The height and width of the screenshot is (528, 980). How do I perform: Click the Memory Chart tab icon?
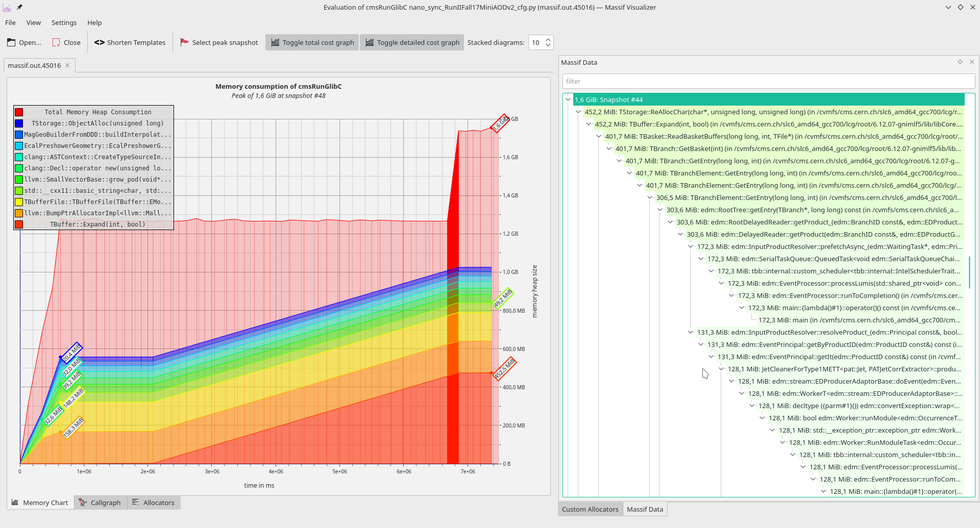point(15,502)
